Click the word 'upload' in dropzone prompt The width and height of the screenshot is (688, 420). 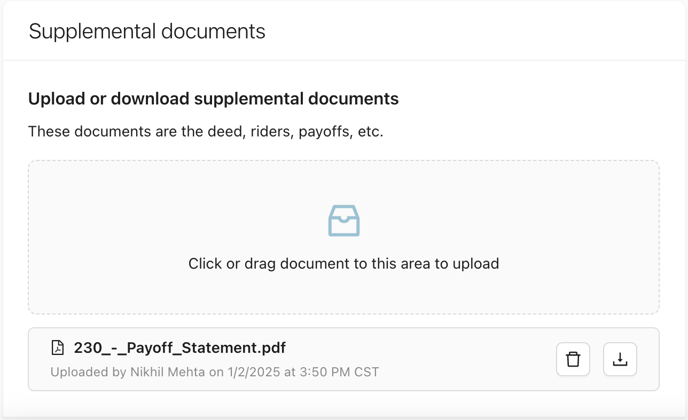coord(476,264)
